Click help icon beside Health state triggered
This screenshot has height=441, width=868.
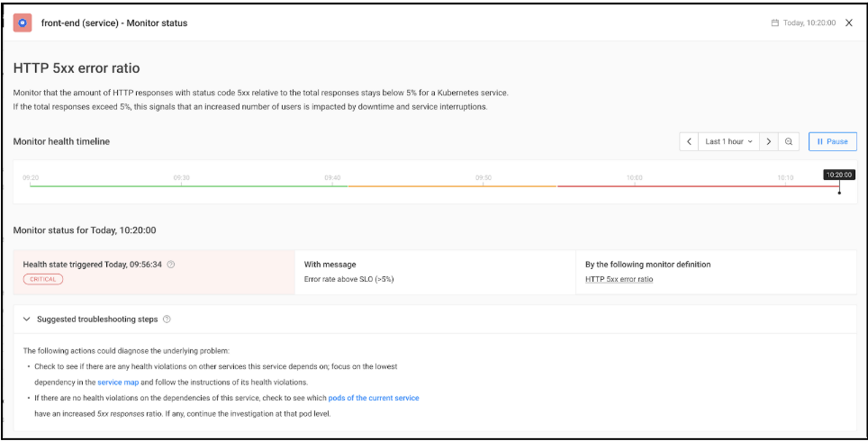[171, 265]
